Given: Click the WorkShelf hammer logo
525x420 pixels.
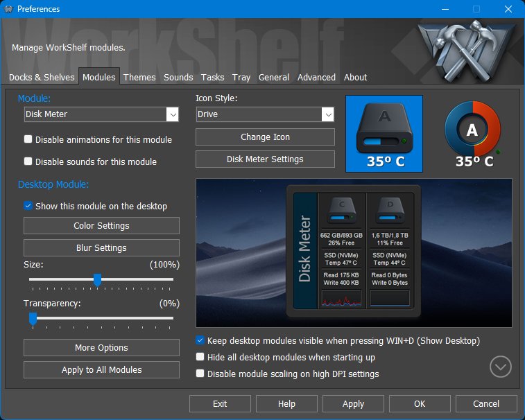Looking at the screenshot, I should (x=468, y=51).
